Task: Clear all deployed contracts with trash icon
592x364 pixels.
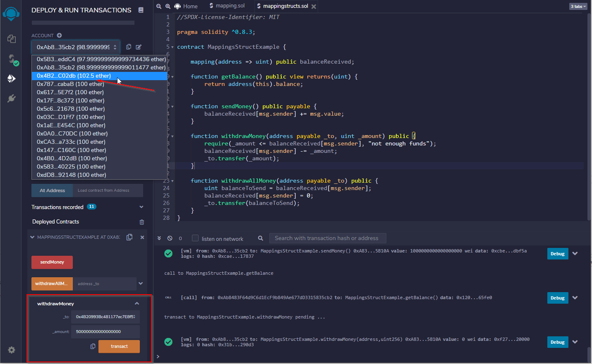Action: (142, 222)
